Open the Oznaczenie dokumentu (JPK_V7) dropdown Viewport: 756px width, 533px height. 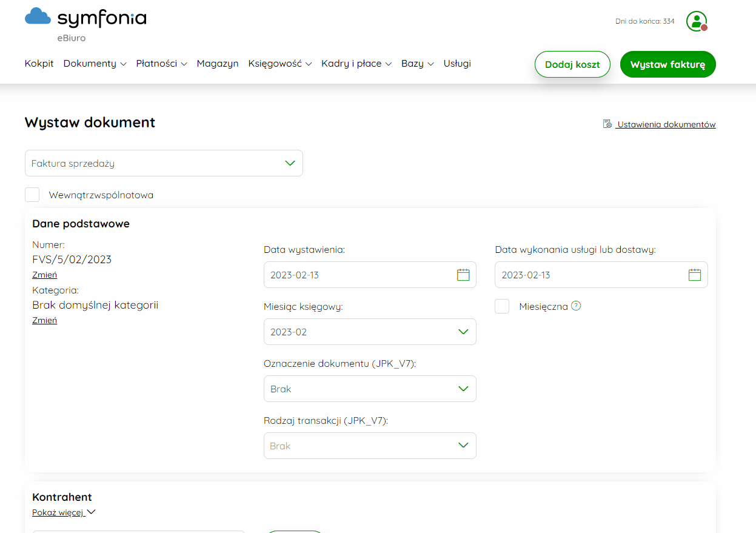tap(370, 389)
